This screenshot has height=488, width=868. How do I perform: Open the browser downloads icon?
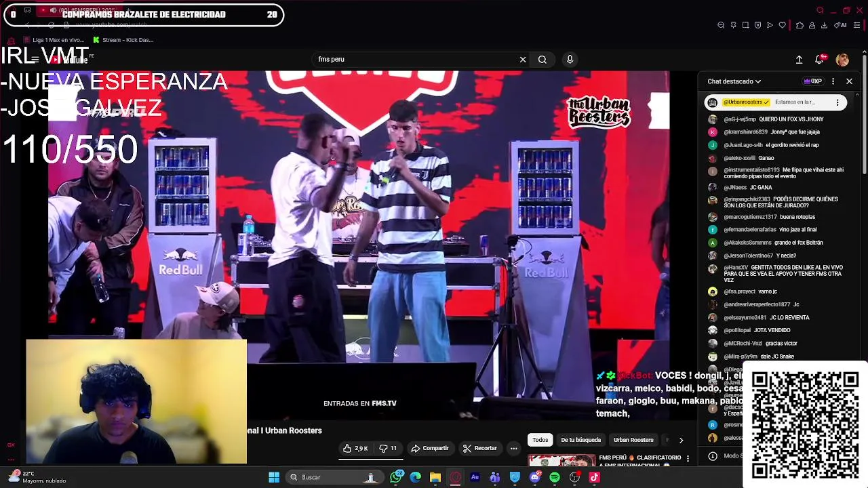tap(824, 25)
